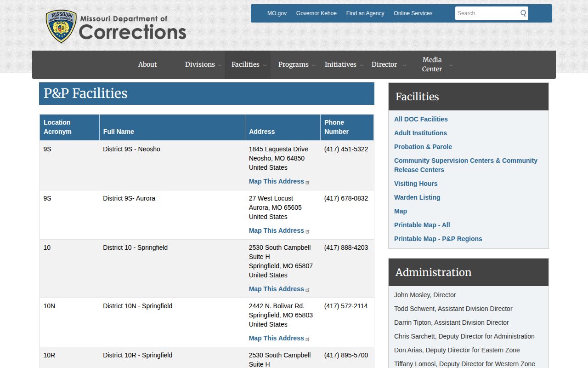
Task: Click phone number (417) 678-0832
Action: coord(346,198)
